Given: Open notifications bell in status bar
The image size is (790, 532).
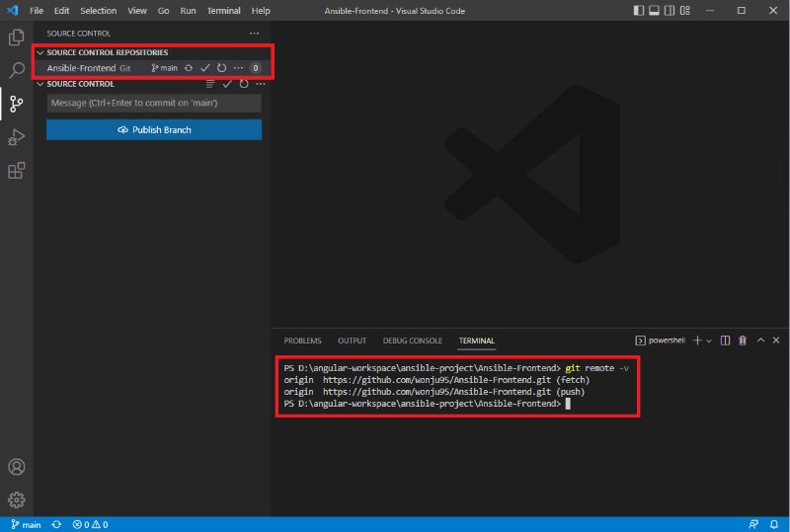Looking at the screenshot, I should point(774,524).
